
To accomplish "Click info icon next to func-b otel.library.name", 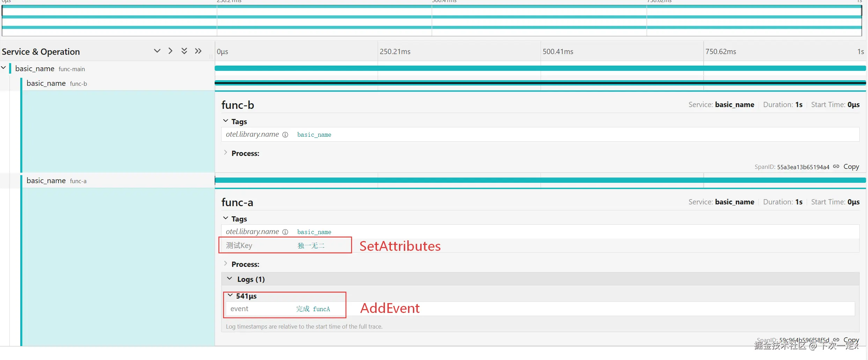I will pos(285,135).
